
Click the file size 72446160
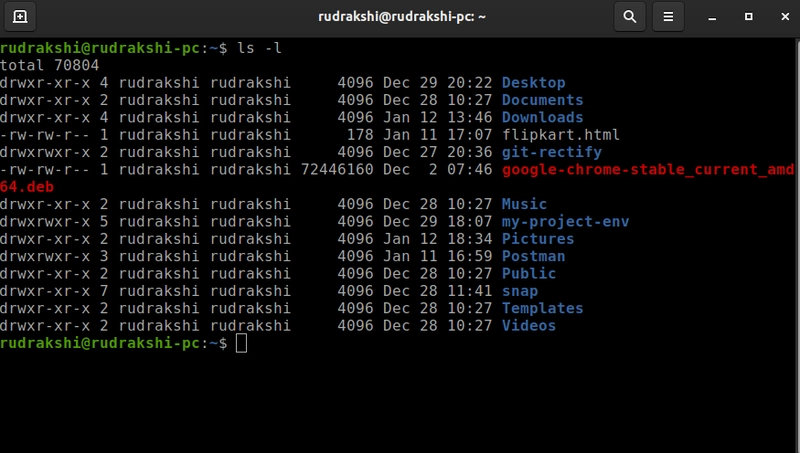click(x=337, y=169)
